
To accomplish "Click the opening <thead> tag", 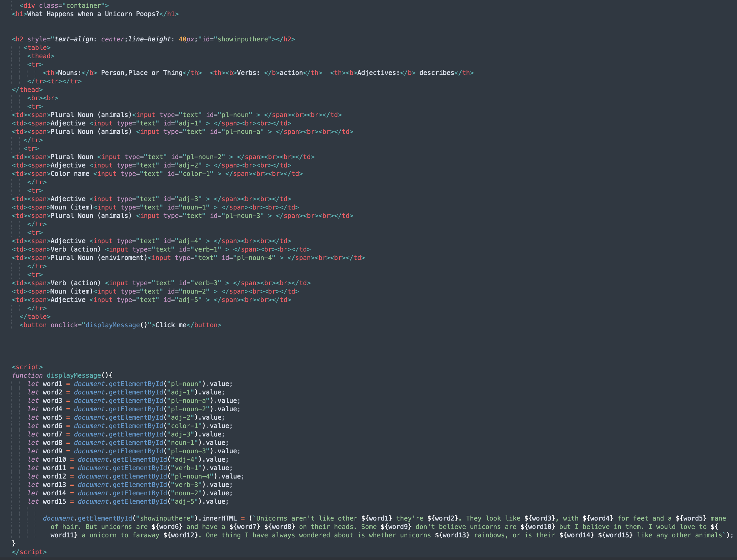I will pyautogui.click(x=41, y=56).
